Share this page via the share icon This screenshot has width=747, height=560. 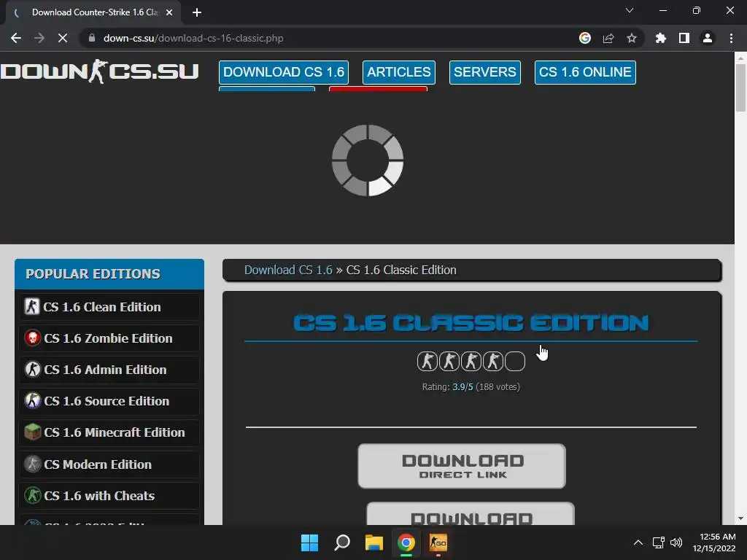608,38
